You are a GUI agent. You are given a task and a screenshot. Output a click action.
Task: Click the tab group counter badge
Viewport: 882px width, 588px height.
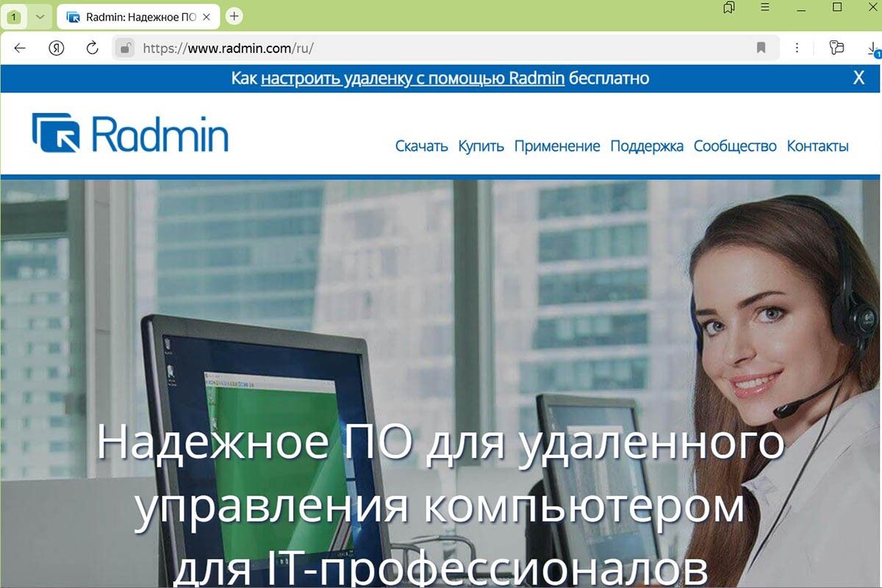14,16
